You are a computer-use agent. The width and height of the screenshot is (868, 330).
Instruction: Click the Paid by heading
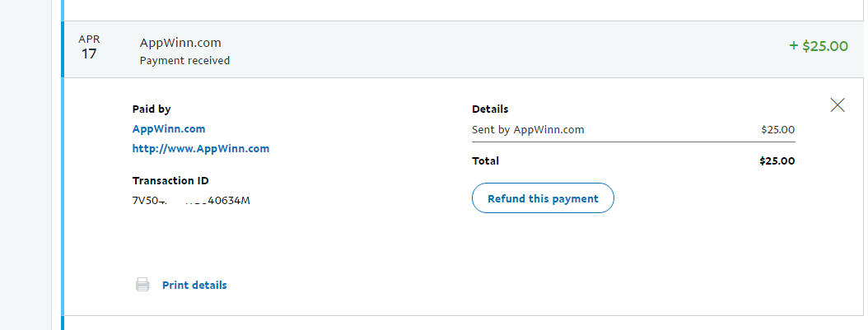click(x=152, y=109)
